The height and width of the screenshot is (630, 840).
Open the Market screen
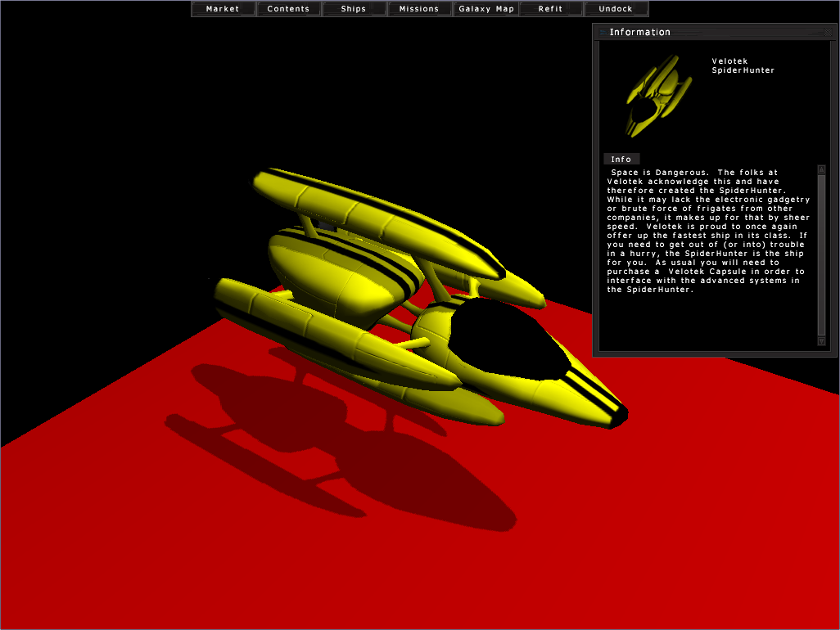(223, 9)
